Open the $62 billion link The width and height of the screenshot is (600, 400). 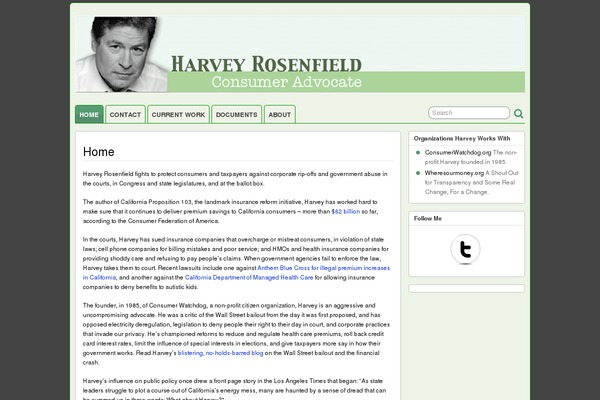pos(346,211)
